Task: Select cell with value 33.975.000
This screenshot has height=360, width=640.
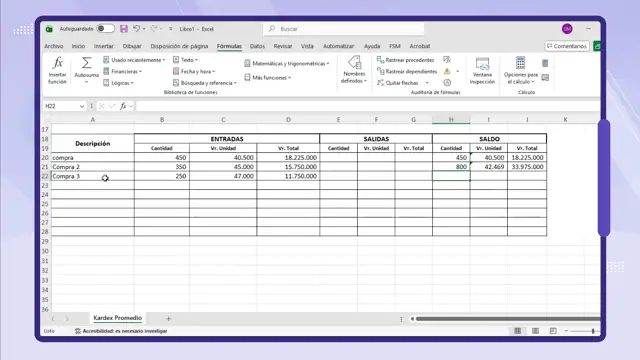Action: point(527,167)
